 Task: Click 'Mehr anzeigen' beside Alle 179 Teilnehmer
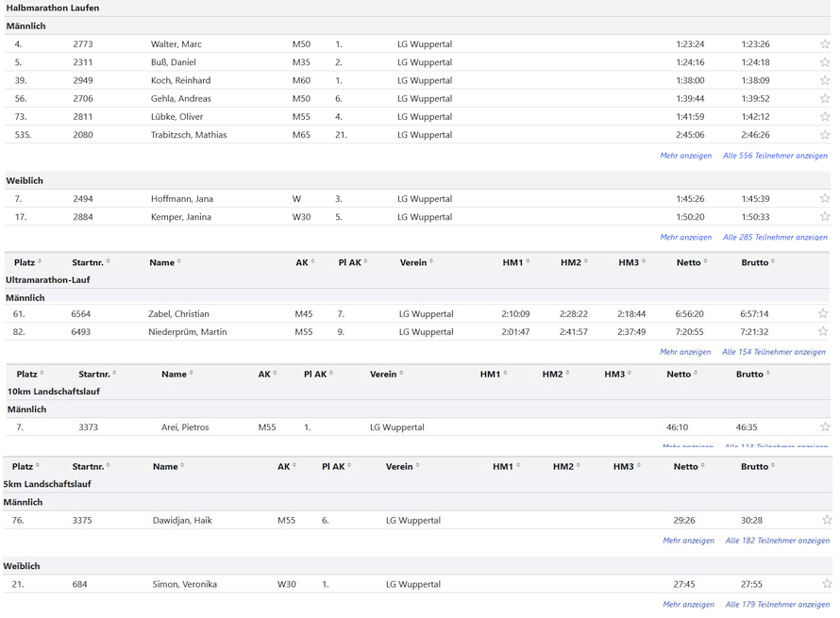[x=688, y=604]
